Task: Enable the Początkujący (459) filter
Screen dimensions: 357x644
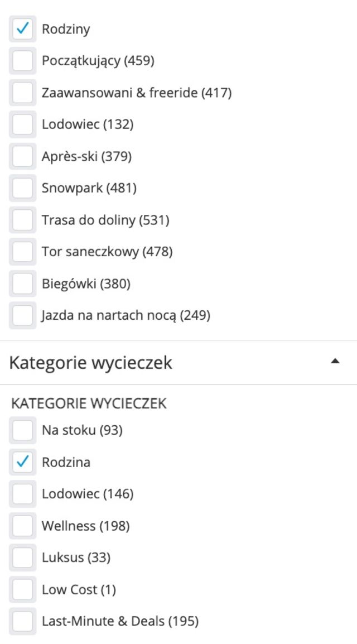Action: [22, 61]
